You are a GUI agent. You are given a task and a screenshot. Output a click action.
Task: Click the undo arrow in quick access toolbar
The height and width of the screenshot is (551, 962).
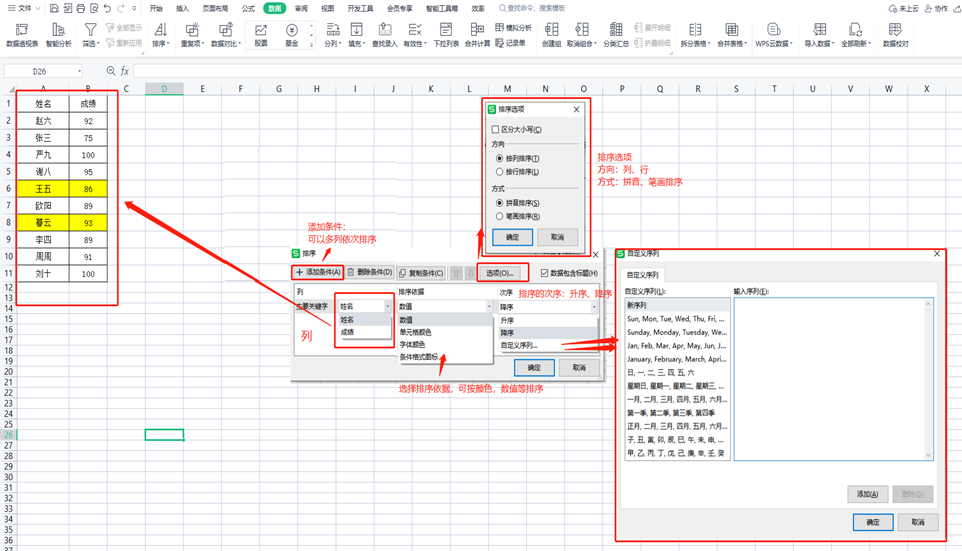[x=107, y=8]
